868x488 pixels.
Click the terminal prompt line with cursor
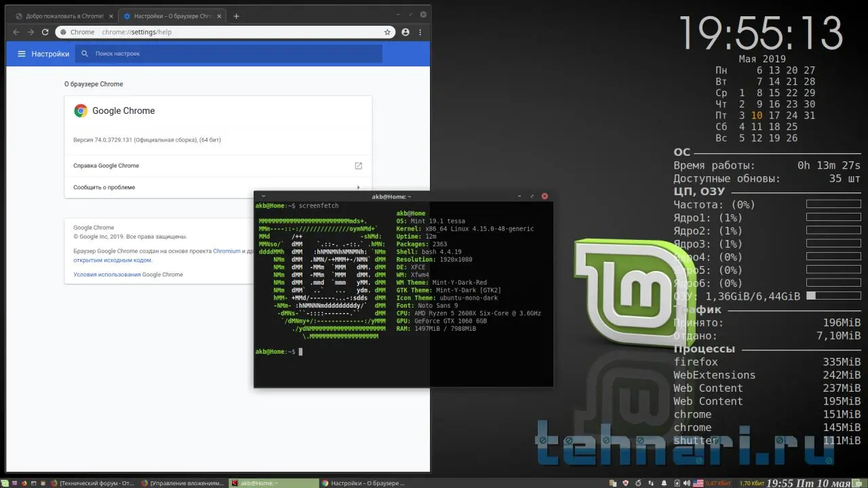279,352
